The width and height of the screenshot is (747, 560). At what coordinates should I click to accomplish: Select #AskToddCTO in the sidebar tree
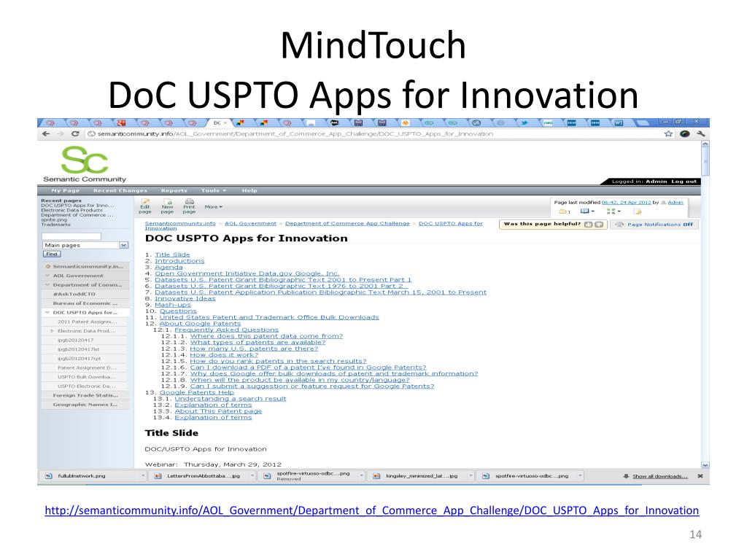[x=74, y=295]
